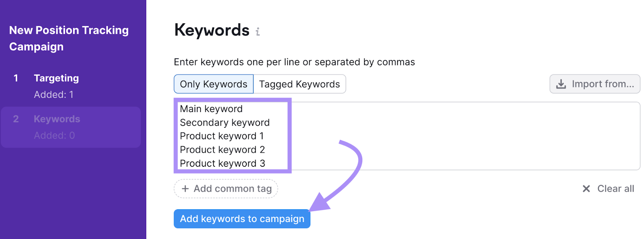Switch to the Tagged Keywords tab
The image size is (644, 239).
(299, 84)
